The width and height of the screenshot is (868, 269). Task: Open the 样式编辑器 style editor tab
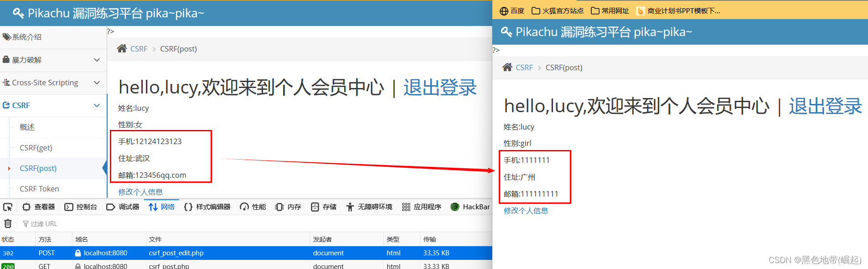tap(207, 207)
